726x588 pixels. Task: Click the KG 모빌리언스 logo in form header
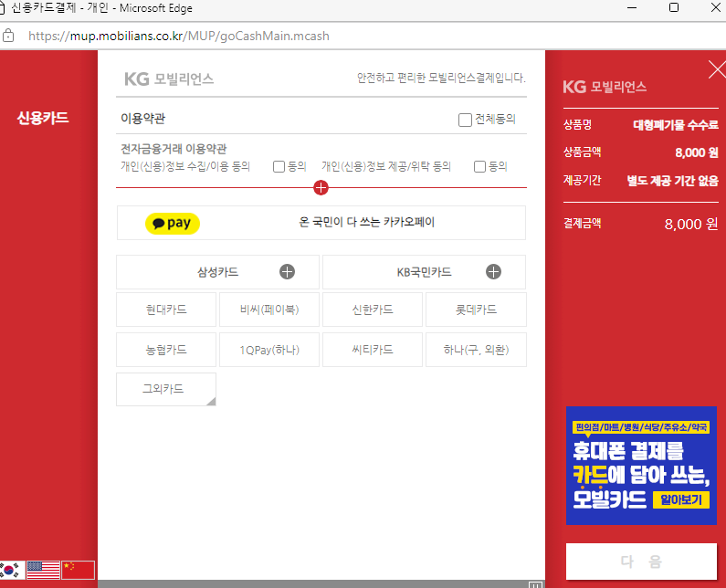(169, 79)
